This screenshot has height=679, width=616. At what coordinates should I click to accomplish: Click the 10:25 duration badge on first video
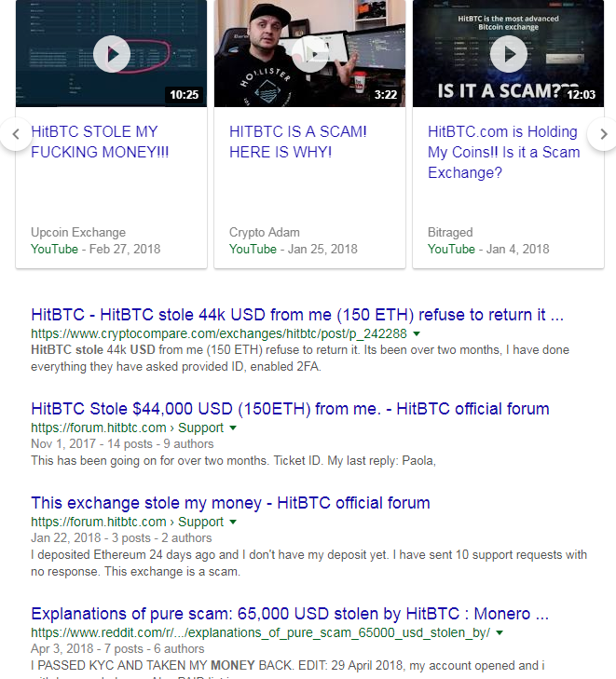(185, 94)
